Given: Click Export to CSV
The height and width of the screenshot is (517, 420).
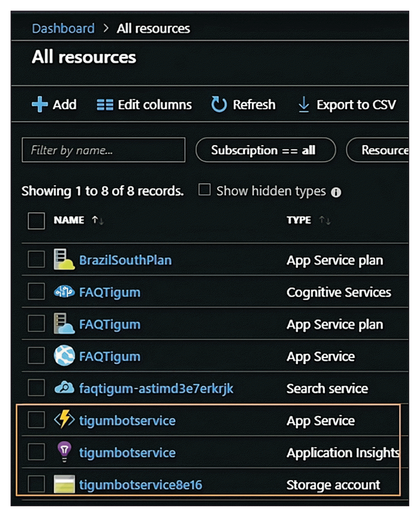Looking at the screenshot, I should click(347, 105).
